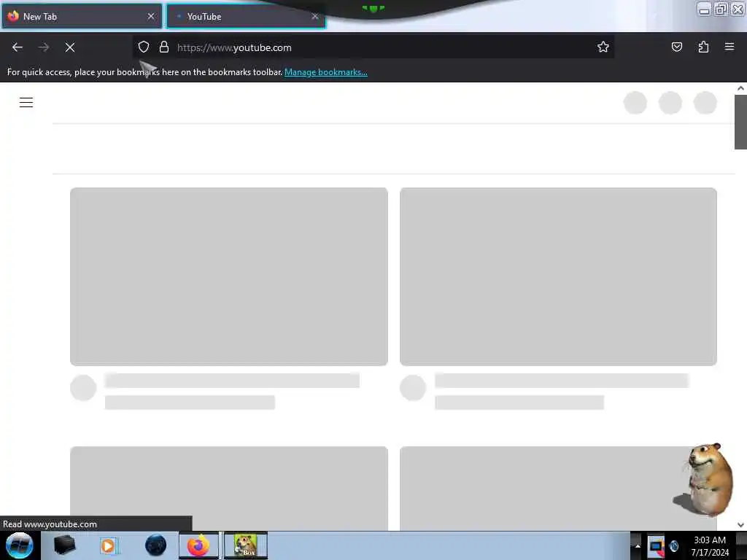The height and width of the screenshot is (560, 747).
Task: Click the monitor icon in system tray
Action: pyautogui.click(x=656, y=545)
